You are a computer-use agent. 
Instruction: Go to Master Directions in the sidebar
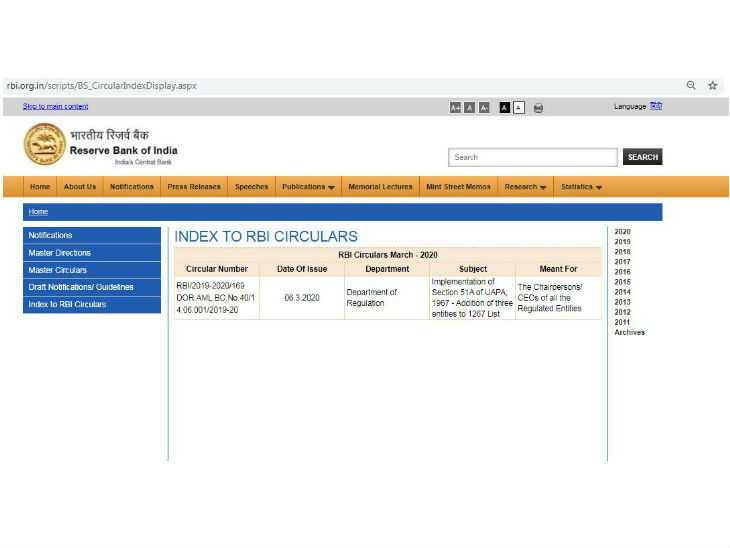pos(60,253)
